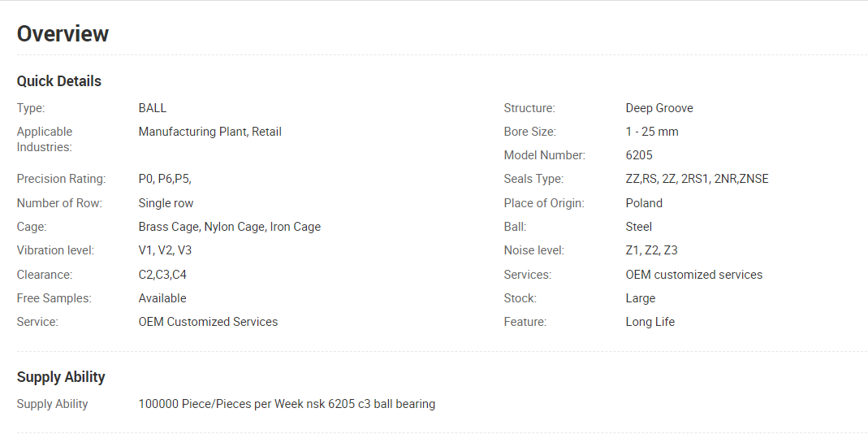
Task: Click the P0, P6,P5, precision rating value
Action: point(165,179)
